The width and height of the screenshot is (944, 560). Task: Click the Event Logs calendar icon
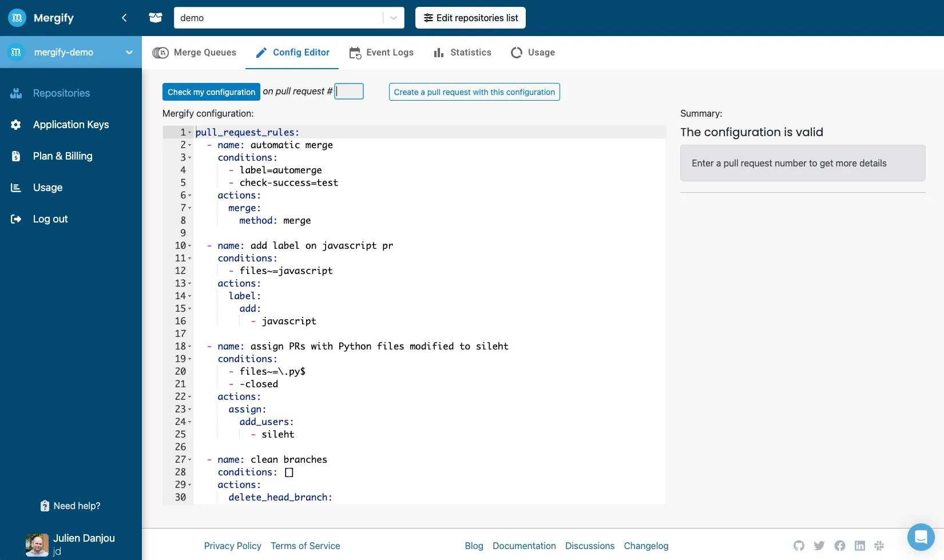click(355, 52)
